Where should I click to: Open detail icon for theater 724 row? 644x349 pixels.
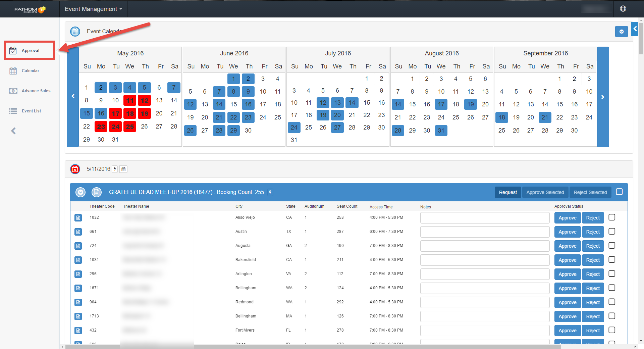coord(78,246)
